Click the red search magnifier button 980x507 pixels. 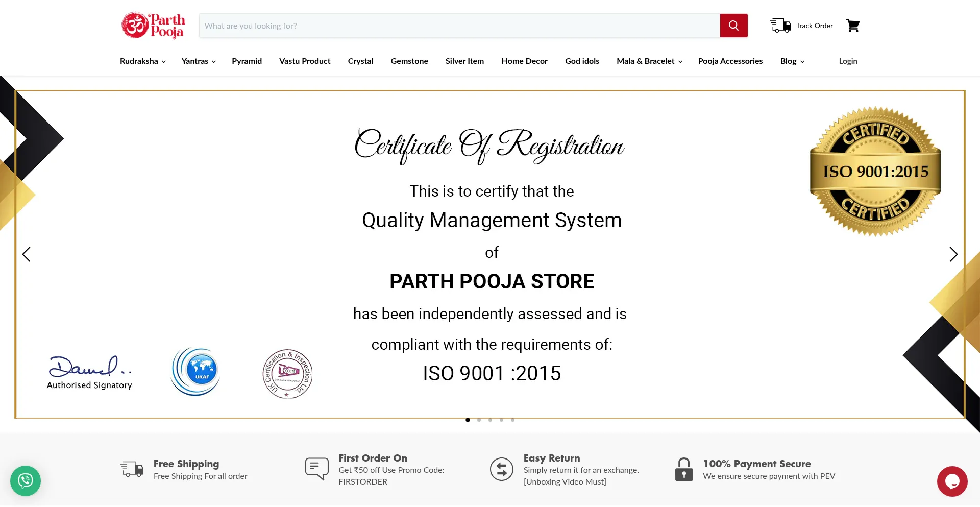tap(733, 26)
